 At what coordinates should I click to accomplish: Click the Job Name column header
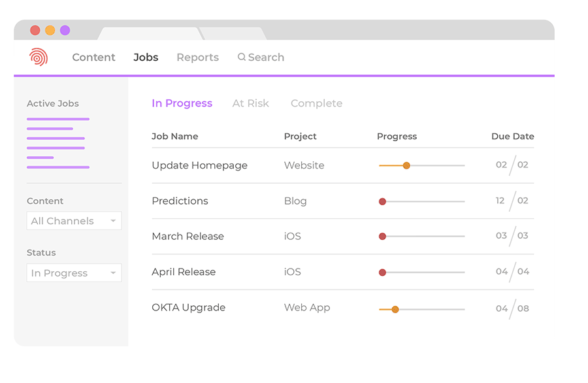point(174,137)
